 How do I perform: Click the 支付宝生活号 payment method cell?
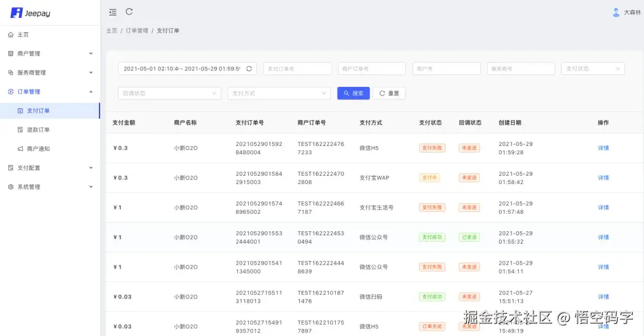tap(376, 207)
